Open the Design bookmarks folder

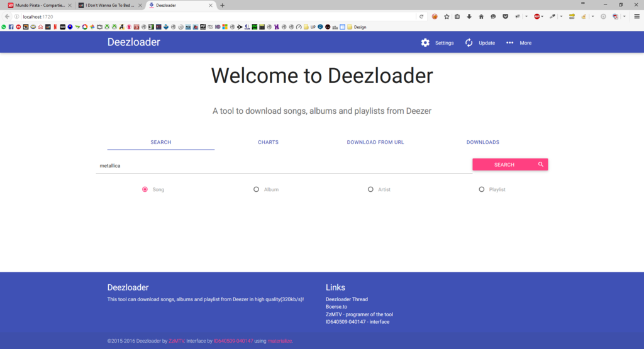[357, 26]
